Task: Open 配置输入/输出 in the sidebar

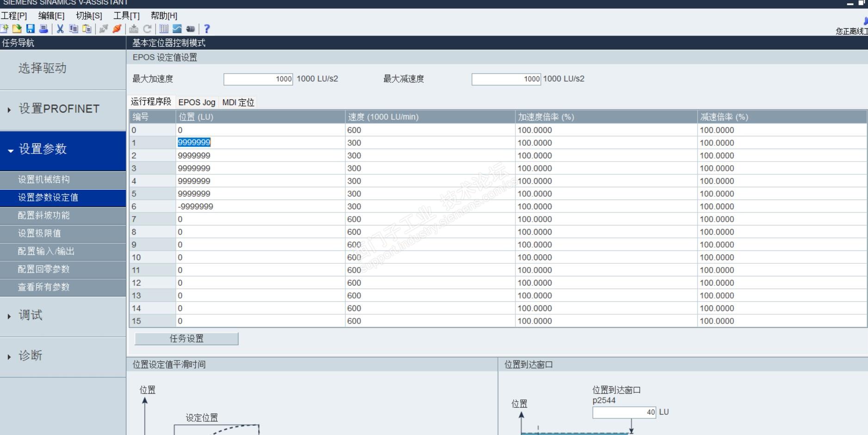Action: pyautogui.click(x=63, y=251)
